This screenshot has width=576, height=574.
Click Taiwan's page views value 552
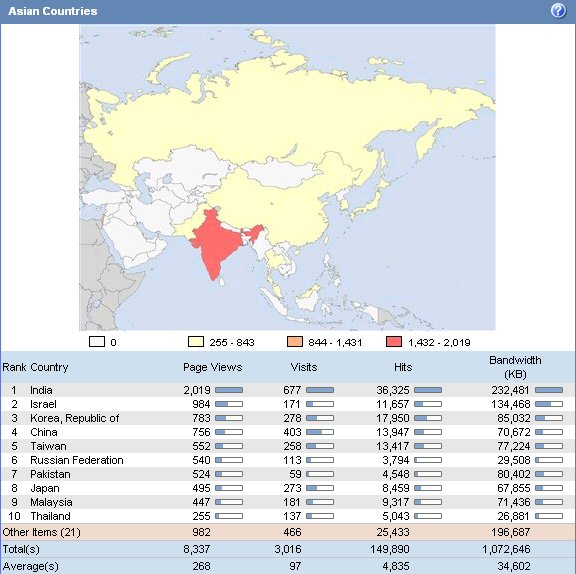click(x=201, y=446)
